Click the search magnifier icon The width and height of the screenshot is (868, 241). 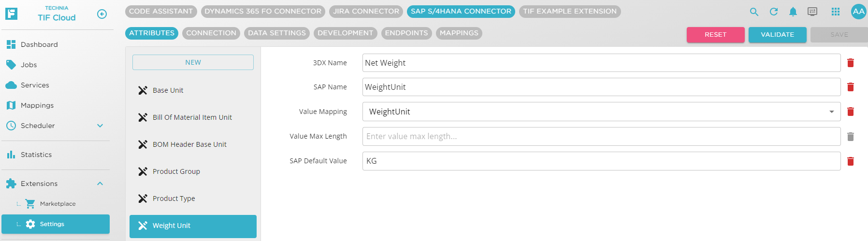click(754, 12)
